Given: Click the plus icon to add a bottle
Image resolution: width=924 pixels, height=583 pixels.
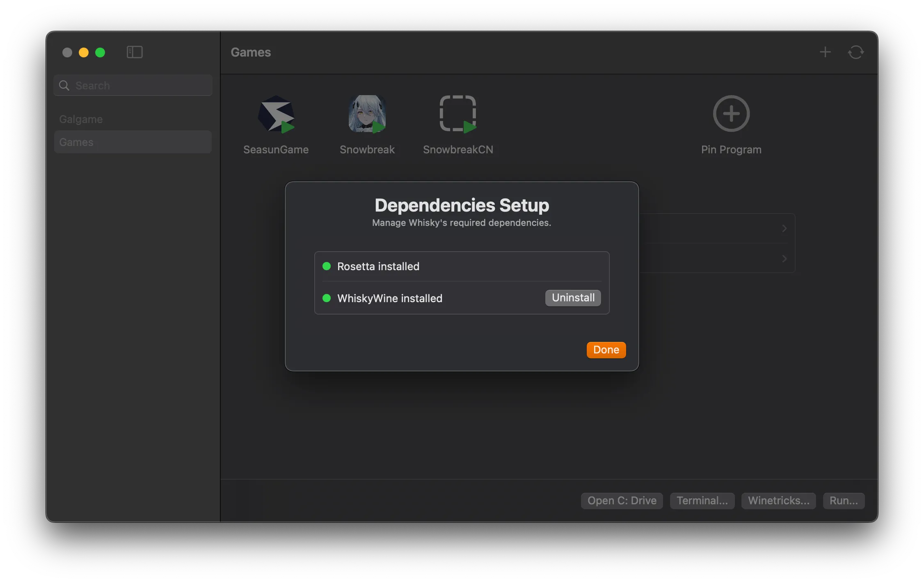Looking at the screenshot, I should pyautogui.click(x=825, y=52).
